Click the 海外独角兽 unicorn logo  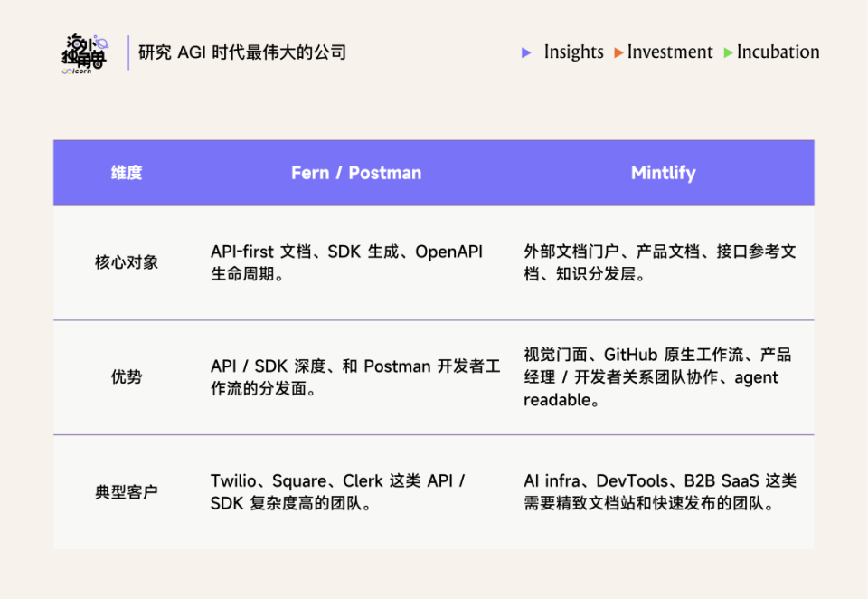coord(85,53)
